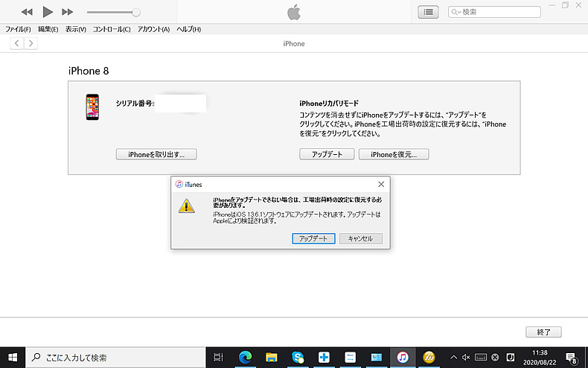Viewport: 588px width, 368px height.
Task: Open the blue plus app on taskbar
Action: (324, 357)
